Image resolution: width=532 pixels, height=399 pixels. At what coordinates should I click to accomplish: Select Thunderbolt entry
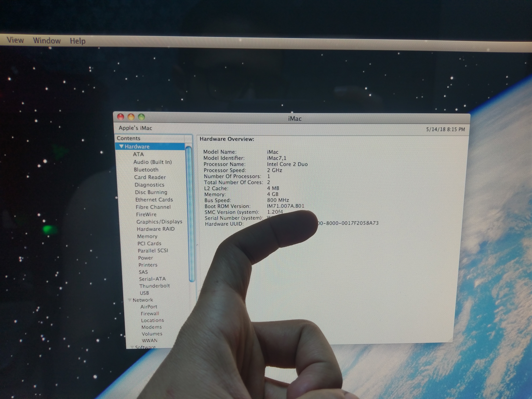[x=154, y=286]
